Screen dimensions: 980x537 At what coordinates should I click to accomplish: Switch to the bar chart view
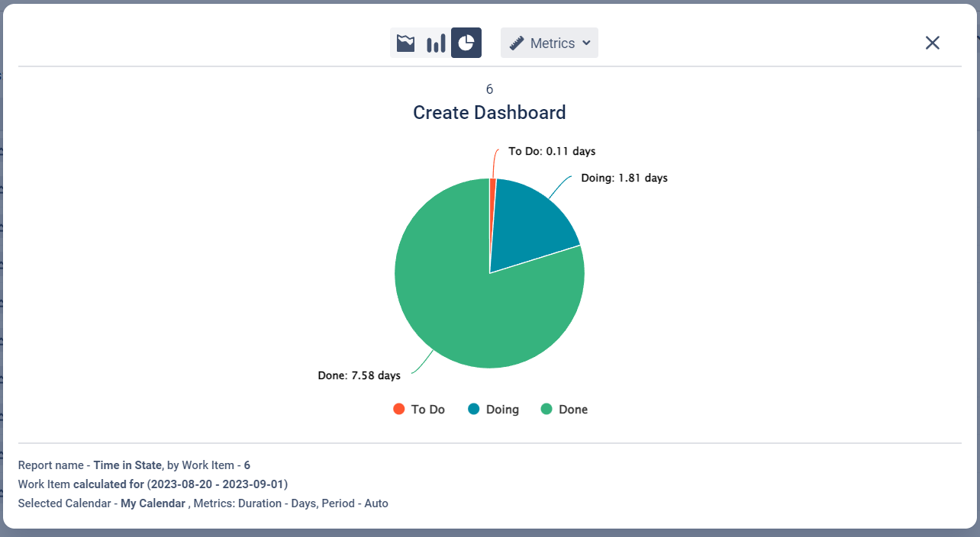(436, 43)
